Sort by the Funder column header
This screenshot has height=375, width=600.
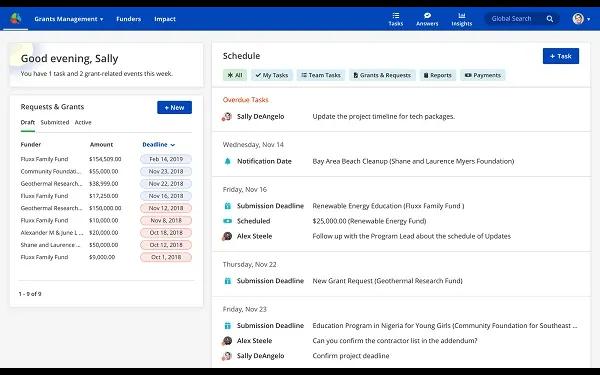click(31, 144)
